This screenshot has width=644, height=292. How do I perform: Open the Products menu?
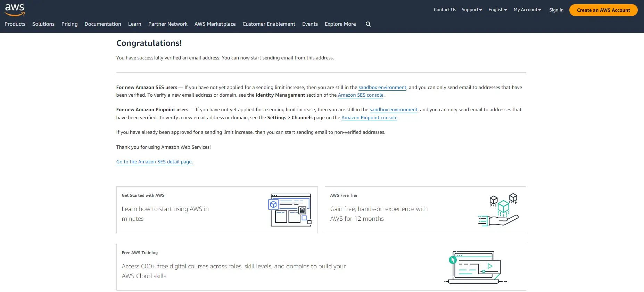[x=15, y=24]
